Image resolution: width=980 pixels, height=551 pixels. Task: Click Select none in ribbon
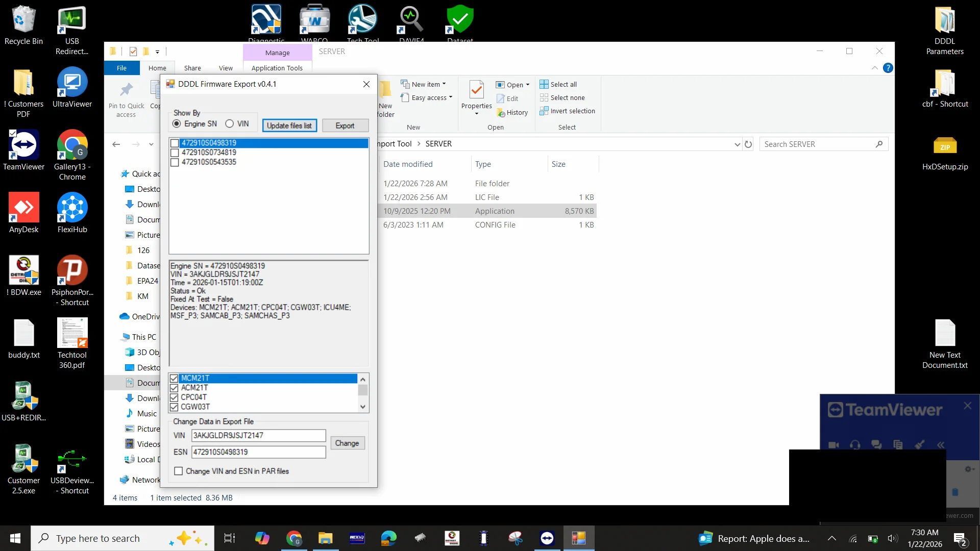[562, 97]
